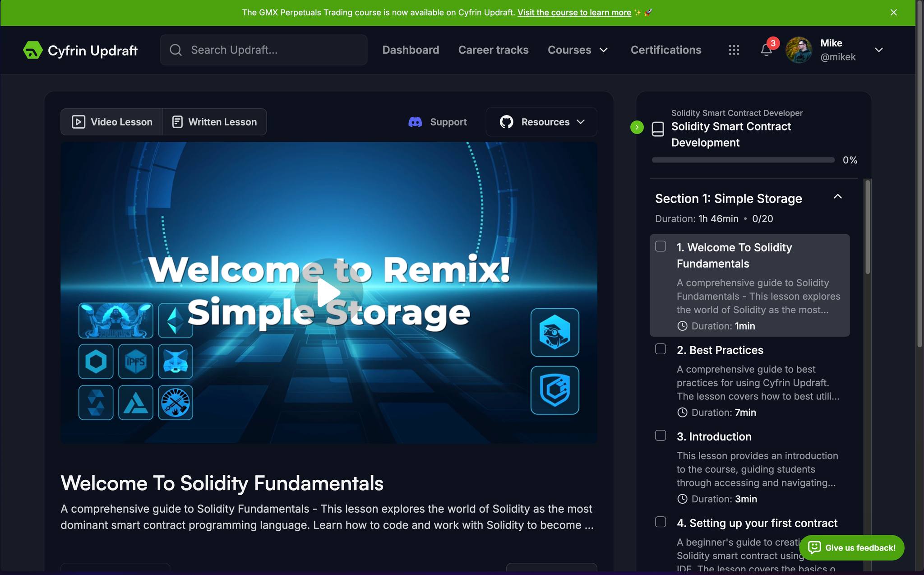The height and width of the screenshot is (575, 924).
Task: Click the search magnifier icon
Action: click(176, 50)
